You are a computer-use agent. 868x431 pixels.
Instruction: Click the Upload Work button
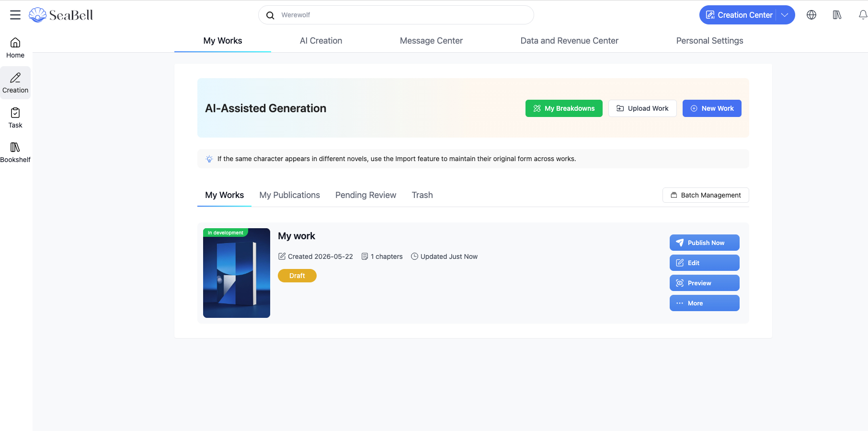tap(642, 108)
